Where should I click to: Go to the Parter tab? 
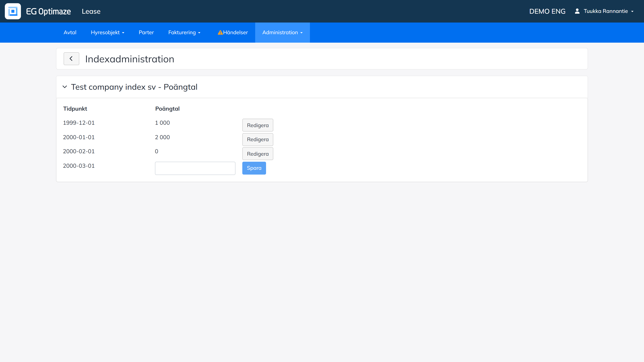(x=146, y=32)
